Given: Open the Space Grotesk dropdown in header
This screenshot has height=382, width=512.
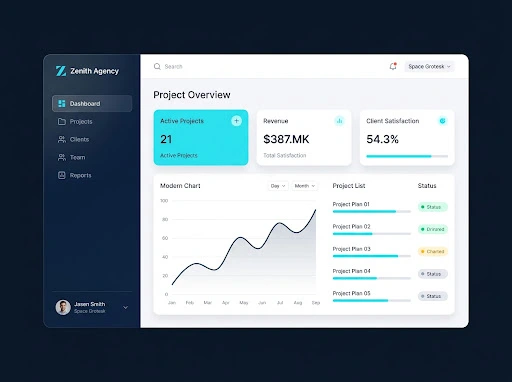Looking at the screenshot, I should (x=429, y=67).
